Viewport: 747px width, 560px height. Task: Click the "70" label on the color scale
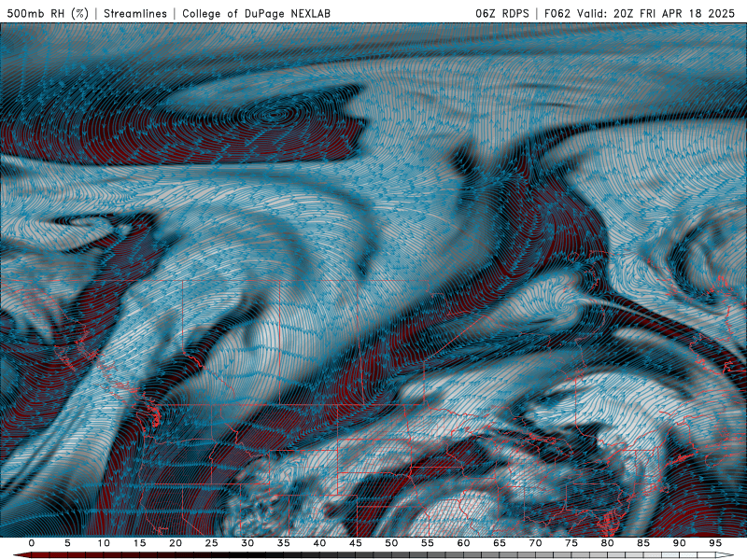pyautogui.click(x=535, y=543)
